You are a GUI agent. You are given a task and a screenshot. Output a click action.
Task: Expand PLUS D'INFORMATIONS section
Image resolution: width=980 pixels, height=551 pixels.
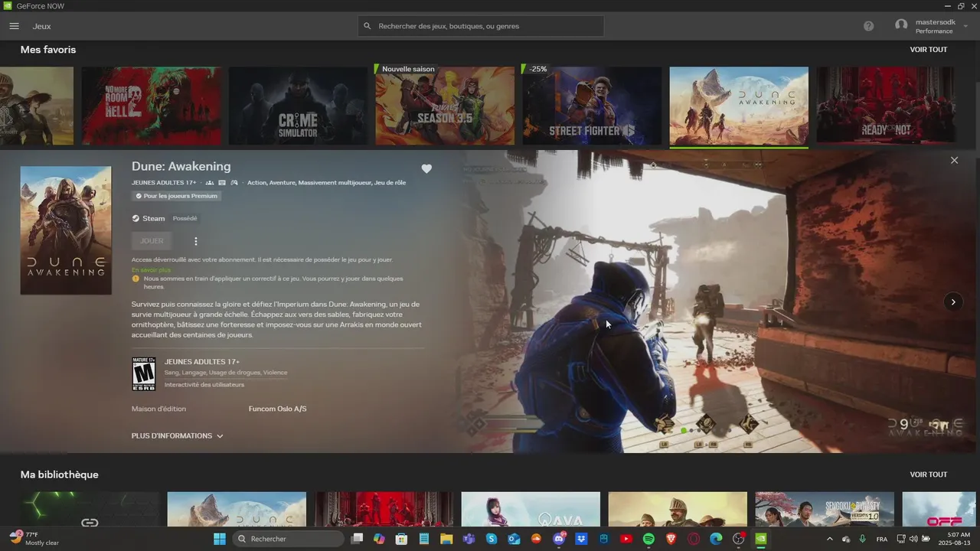178,435
